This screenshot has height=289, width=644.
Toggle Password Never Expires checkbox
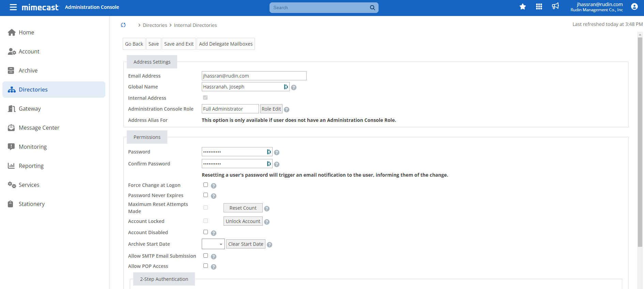point(205,195)
